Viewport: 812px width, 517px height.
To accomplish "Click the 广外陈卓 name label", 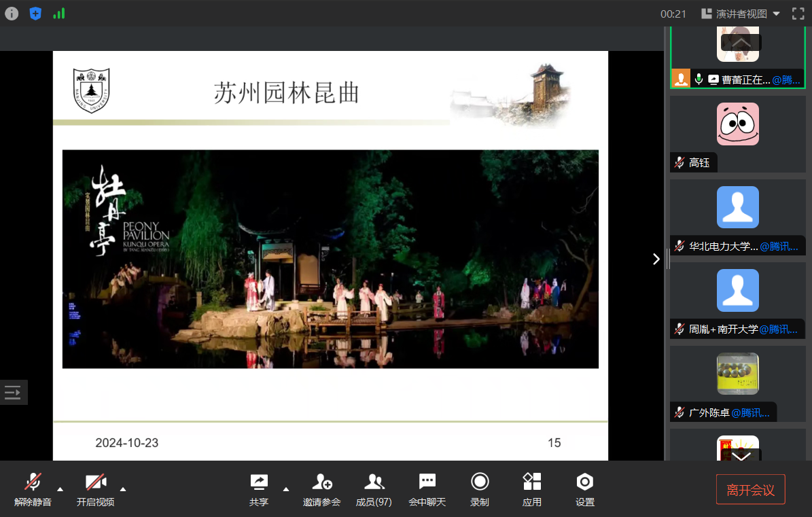I will (709, 412).
